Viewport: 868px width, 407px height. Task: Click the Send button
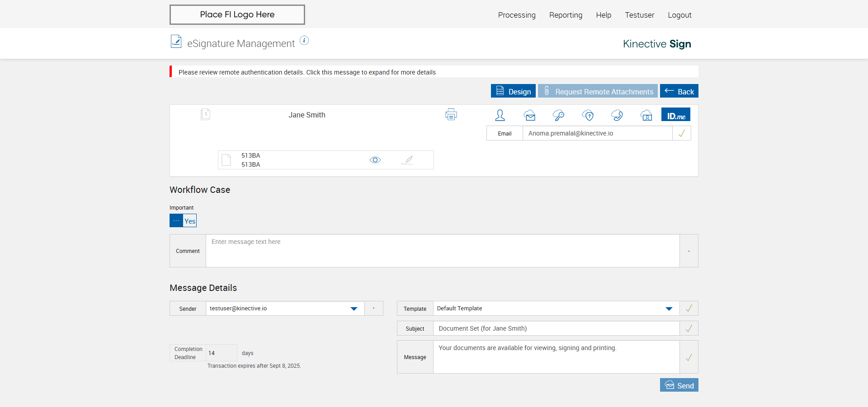[x=679, y=385]
